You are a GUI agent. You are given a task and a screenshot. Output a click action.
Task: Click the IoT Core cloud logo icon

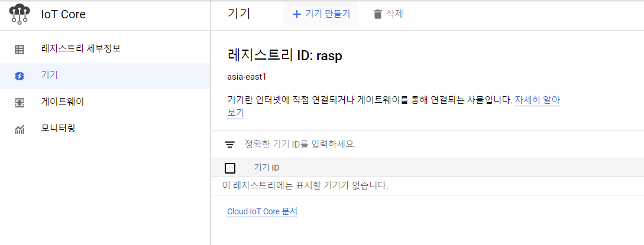(19, 14)
